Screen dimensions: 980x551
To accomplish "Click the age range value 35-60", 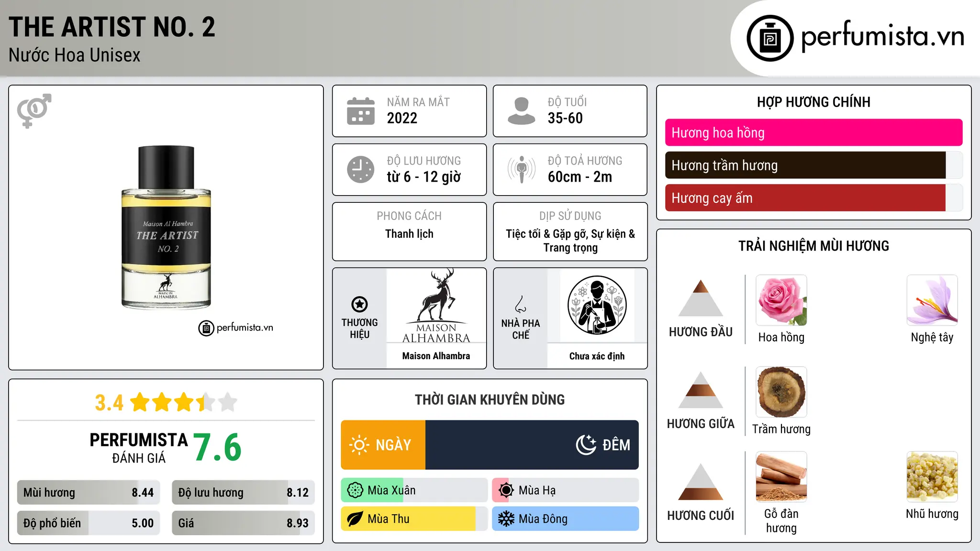I will coord(565,118).
